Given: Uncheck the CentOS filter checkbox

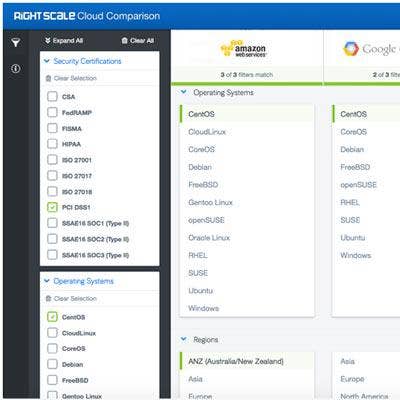Looking at the screenshot, I should tap(52, 317).
